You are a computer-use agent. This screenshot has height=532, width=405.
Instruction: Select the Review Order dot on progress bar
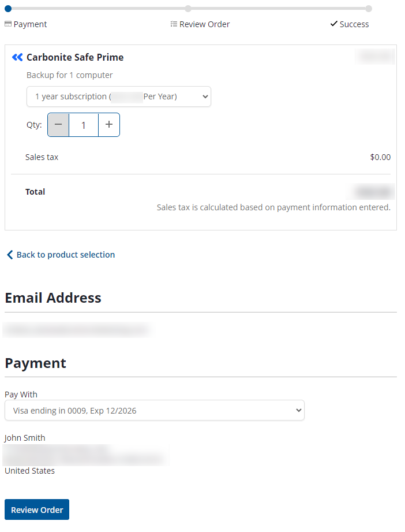[x=188, y=9]
